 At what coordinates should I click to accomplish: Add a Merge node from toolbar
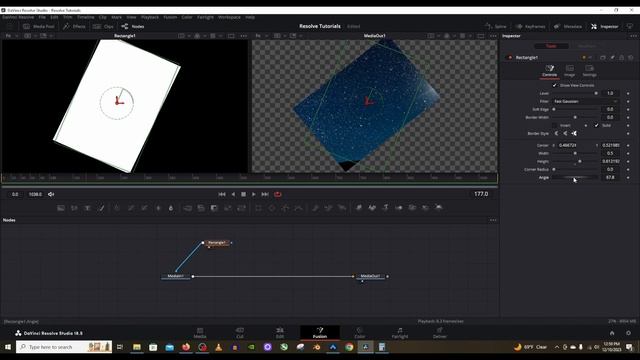187,208
